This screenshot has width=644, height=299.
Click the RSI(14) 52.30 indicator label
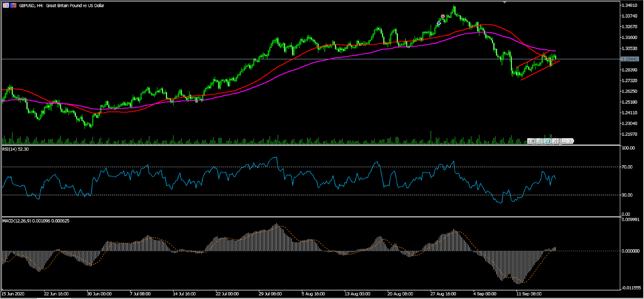16,149
